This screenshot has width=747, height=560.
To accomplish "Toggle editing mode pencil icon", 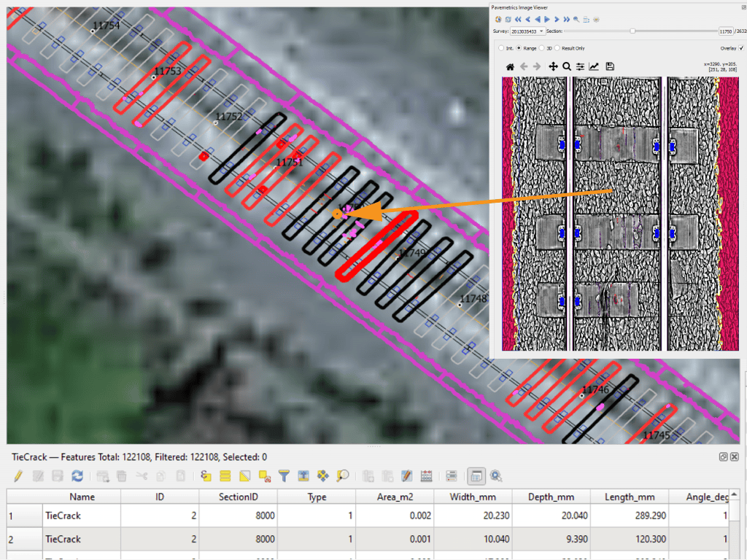I will pyautogui.click(x=18, y=476).
